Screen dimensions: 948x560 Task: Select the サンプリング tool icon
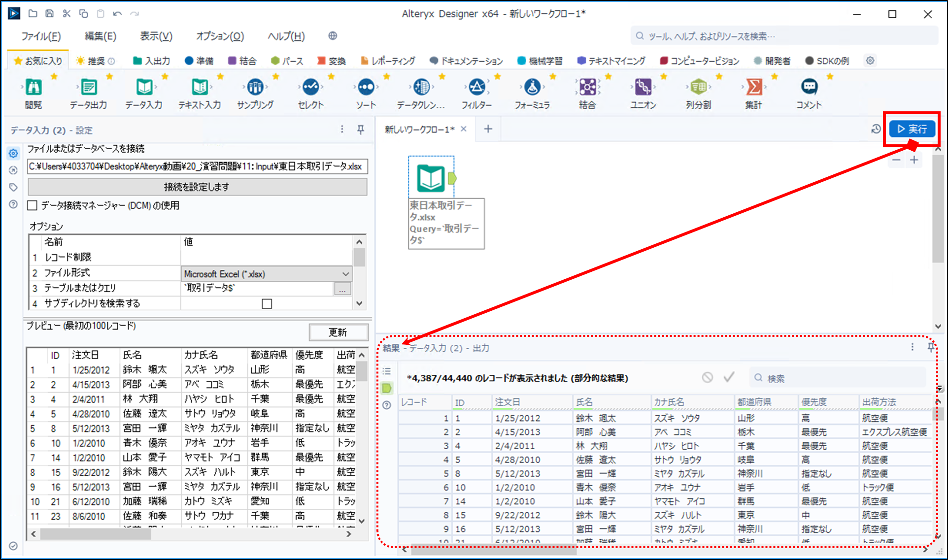255,88
